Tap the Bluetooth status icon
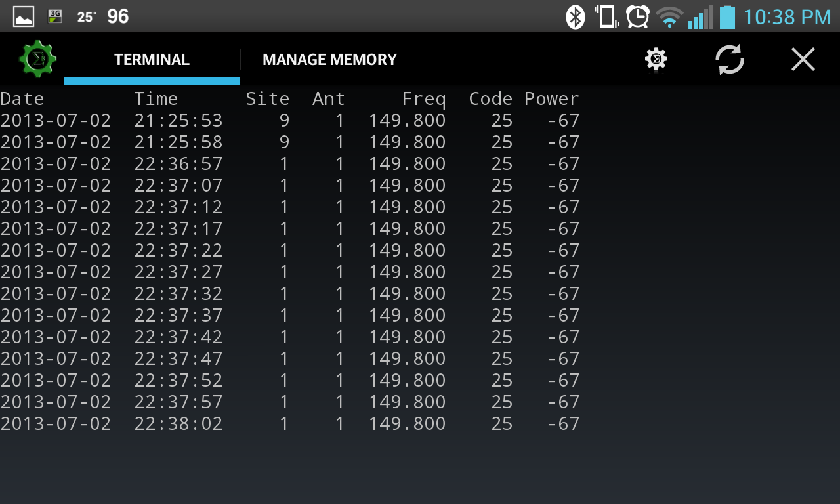Screen dimensions: 840x504 point(576,16)
